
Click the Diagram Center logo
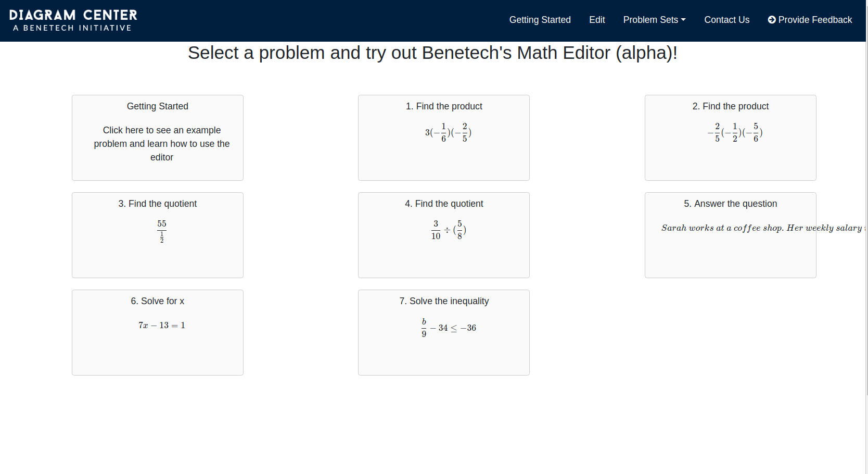coord(73,20)
